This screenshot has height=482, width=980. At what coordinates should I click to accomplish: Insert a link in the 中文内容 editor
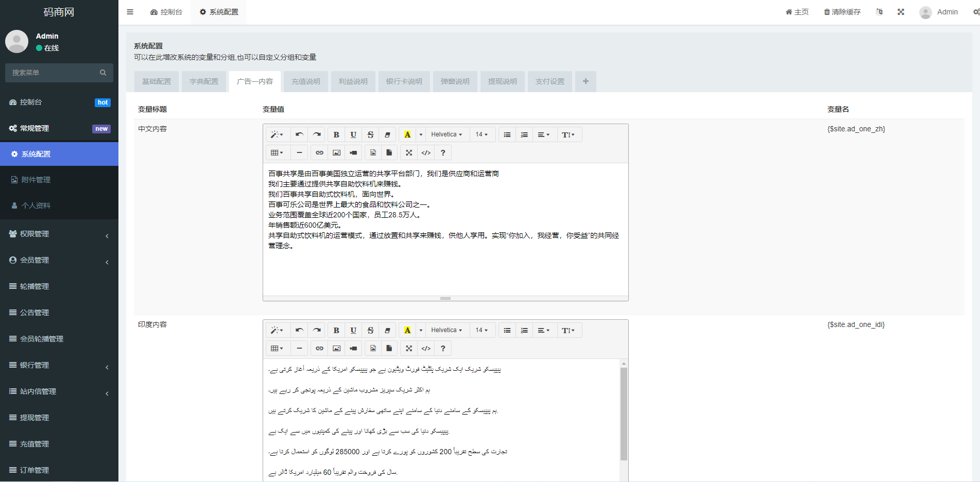pyautogui.click(x=319, y=152)
